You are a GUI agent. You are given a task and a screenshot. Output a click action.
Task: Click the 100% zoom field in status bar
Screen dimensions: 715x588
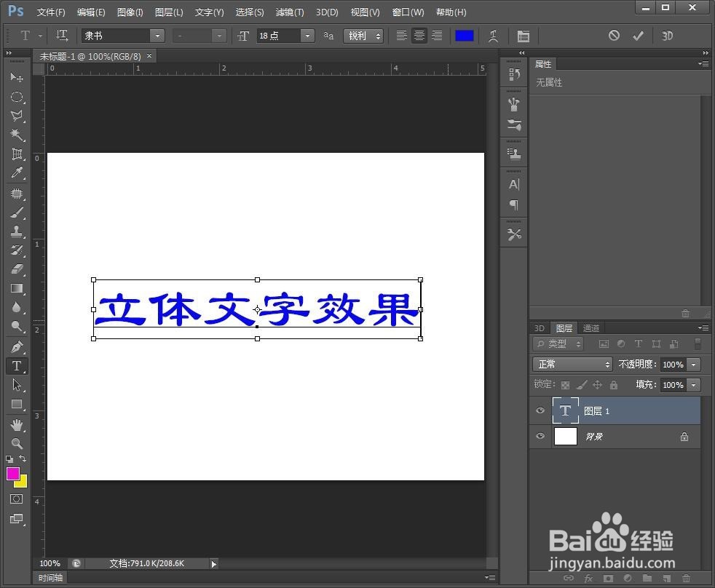click(50, 563)
